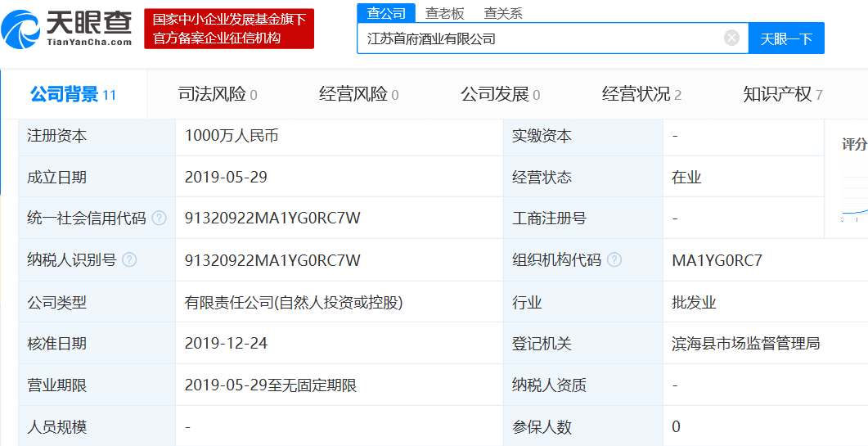Open the 公司背景 tab

point(73,95)
